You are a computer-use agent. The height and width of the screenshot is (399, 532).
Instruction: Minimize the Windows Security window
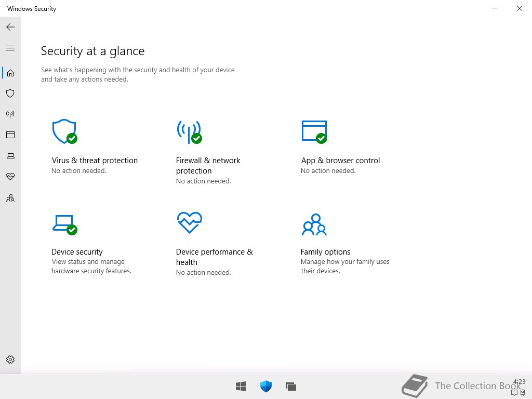[x=495, y=8]
